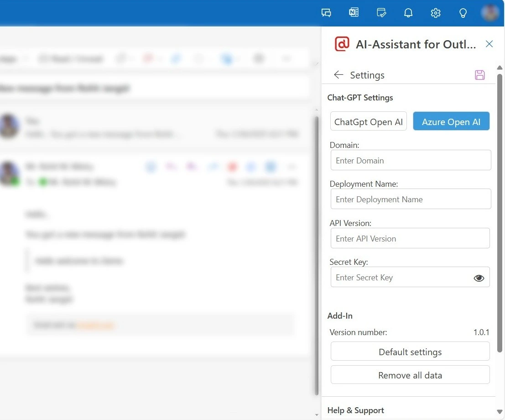Go back from Settings with arrow
This screenshot has width=505, height=420.
pyautogui.click(x=338, y=75)
